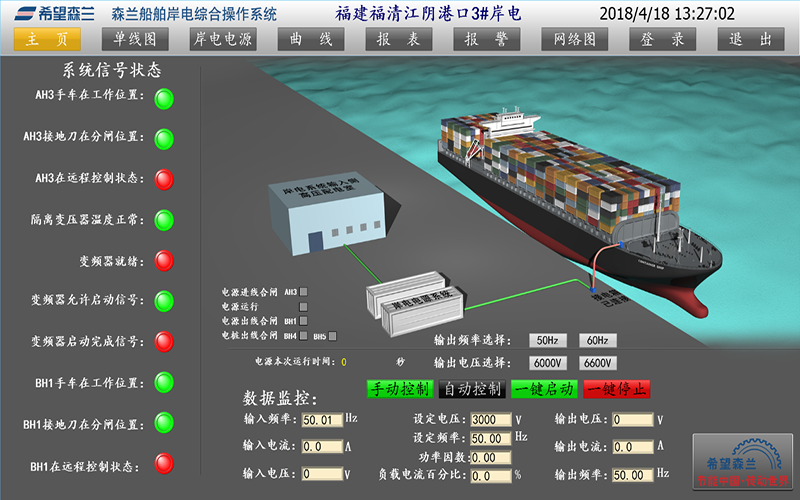Click the BH1在远程控制状态 red indicator light

coord(164,464)
